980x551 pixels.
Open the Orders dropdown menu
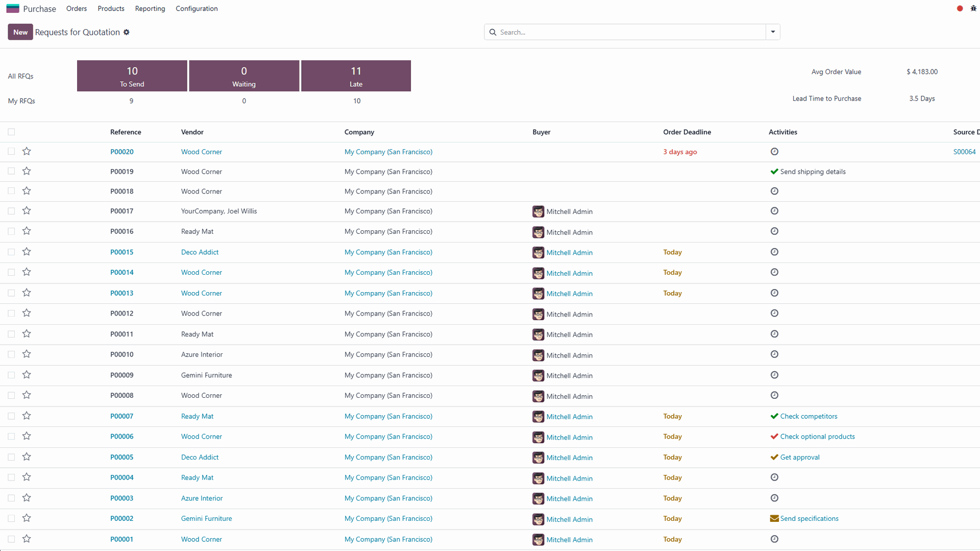(77, 9)
